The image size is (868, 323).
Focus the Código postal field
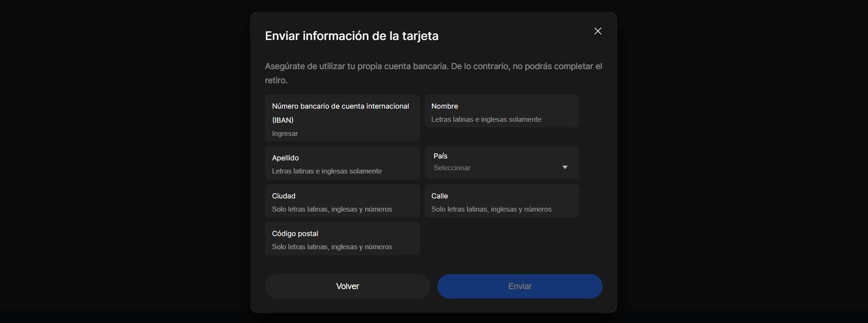pos(342,247)
